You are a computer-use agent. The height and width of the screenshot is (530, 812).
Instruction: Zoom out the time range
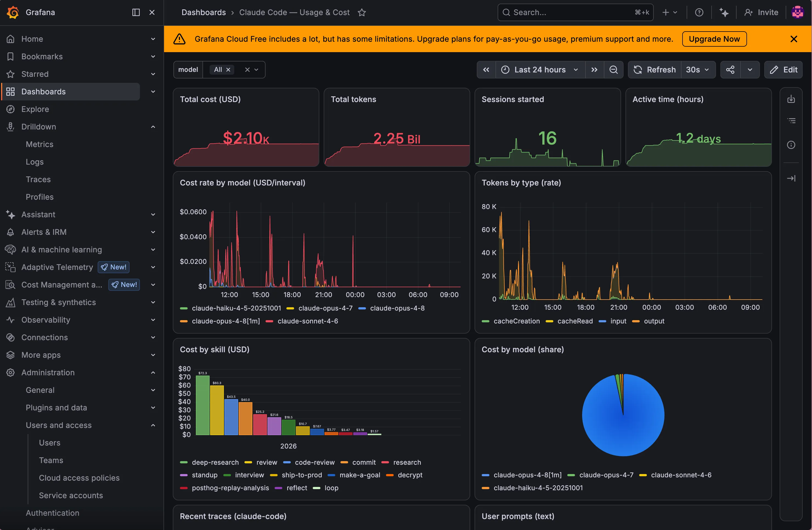click(613, 70)
